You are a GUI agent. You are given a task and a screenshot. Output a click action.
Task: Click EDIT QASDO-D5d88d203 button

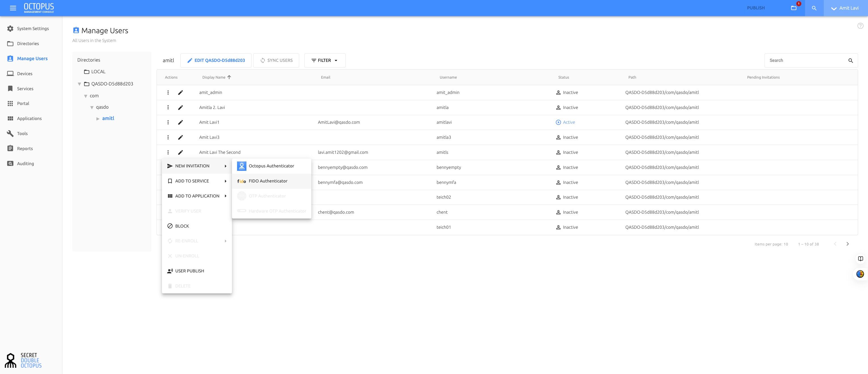tap(216, 60)
